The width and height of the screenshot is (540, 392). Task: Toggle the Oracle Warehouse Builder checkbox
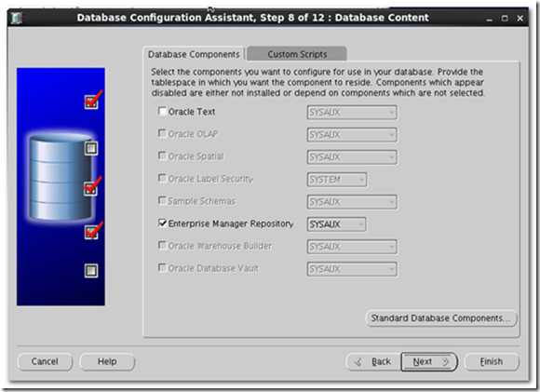pos(162,245)
